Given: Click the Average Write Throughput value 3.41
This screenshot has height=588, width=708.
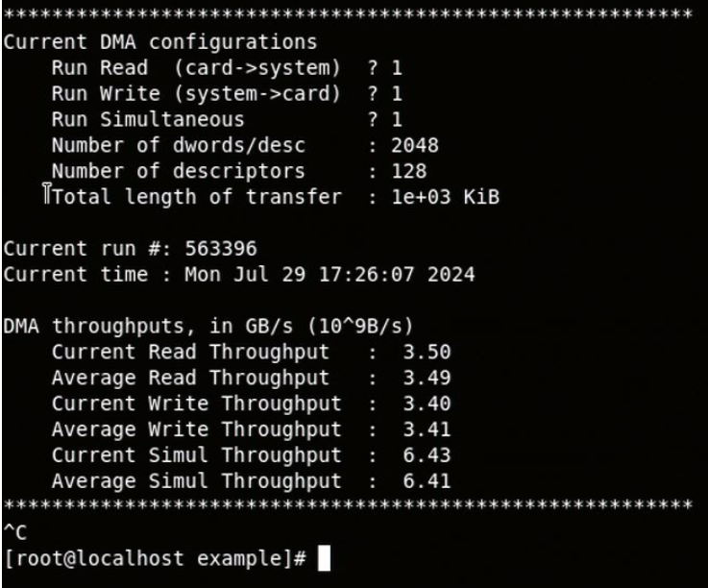Looking at the screenshot, I should 427,429.
